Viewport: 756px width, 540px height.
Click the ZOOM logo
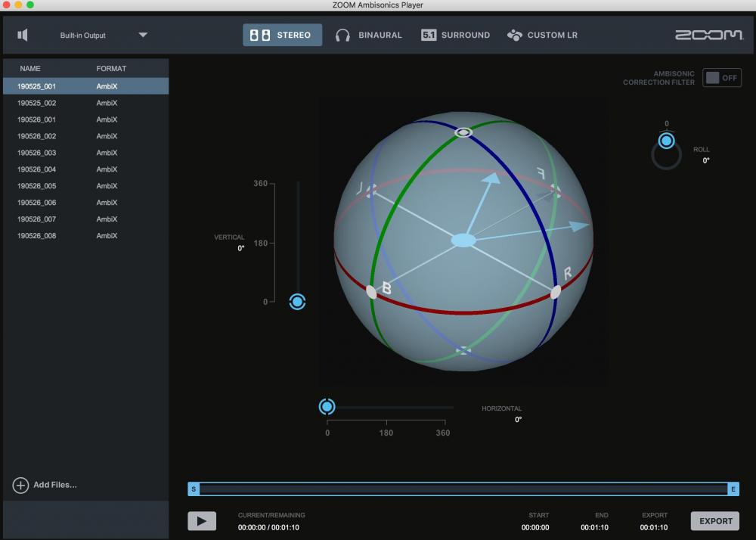(708, 36)
